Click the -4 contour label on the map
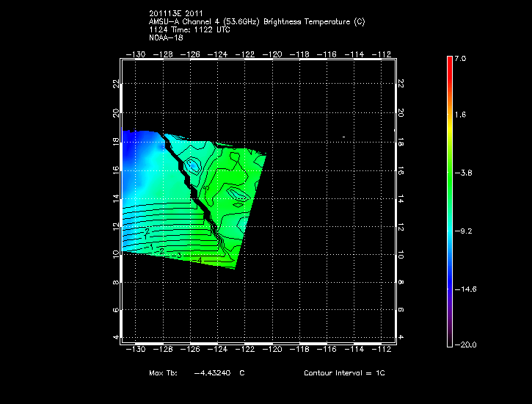Viewport: 532px width, 404px height. click(x=197, y=259)
